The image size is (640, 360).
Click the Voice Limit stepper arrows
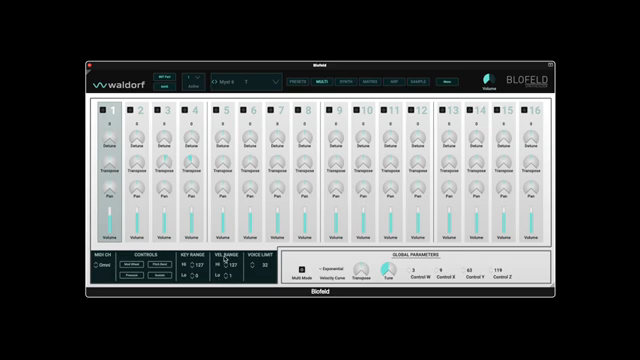252,265
